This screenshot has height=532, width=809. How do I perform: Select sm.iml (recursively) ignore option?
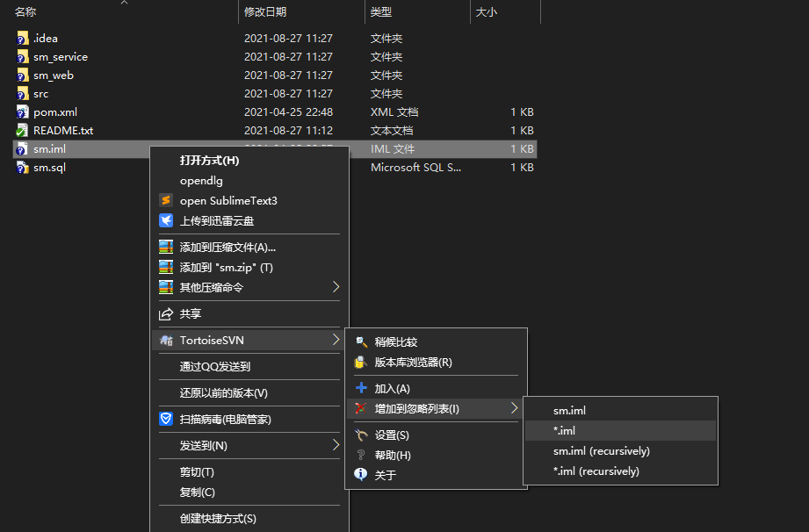point(621,450)
